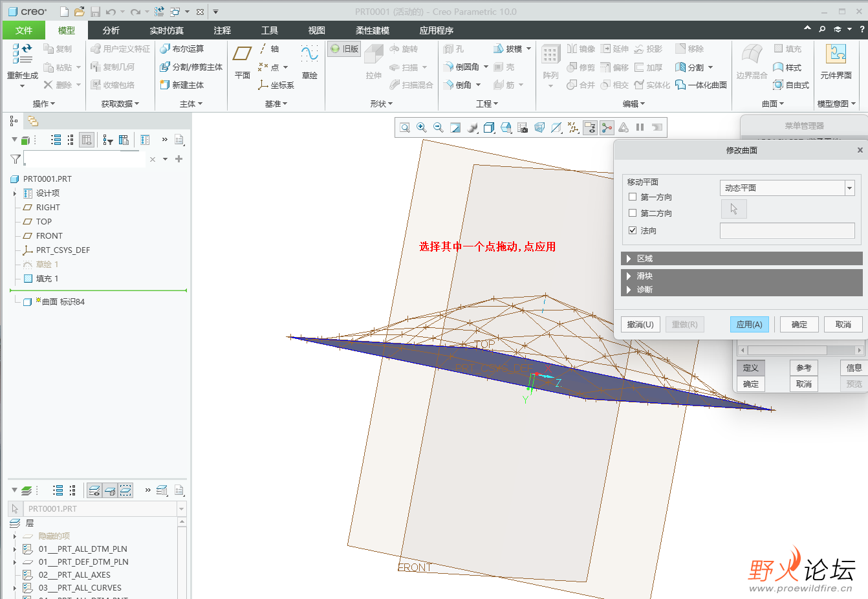
Task: Click the search icon in ribbon corner
Action: coord(822,29)
